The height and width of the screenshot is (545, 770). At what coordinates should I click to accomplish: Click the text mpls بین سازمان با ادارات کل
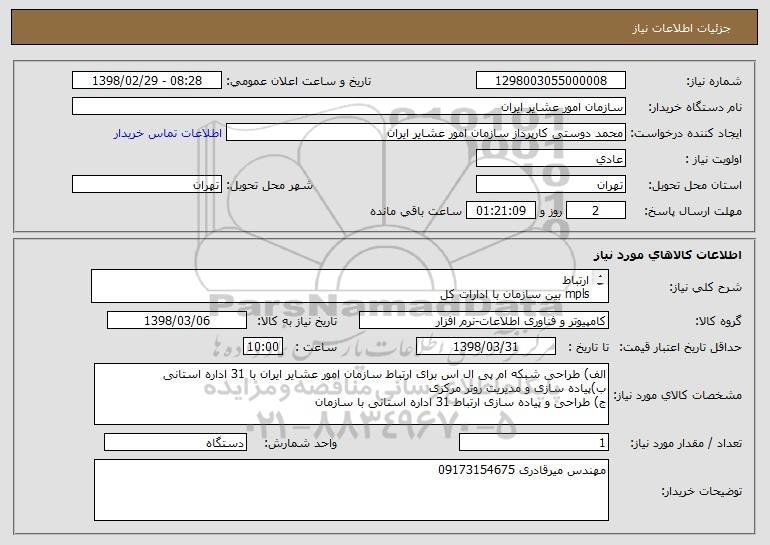tap(514, 294)
